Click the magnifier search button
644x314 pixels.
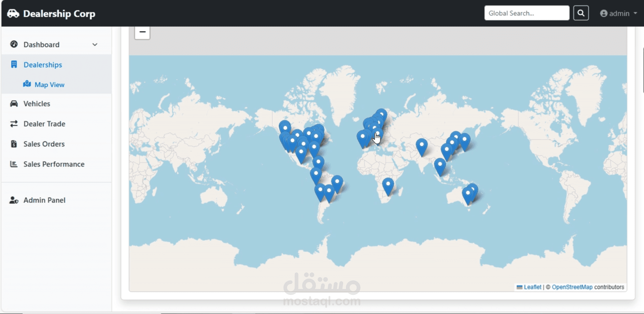click(x=581, y=13)
